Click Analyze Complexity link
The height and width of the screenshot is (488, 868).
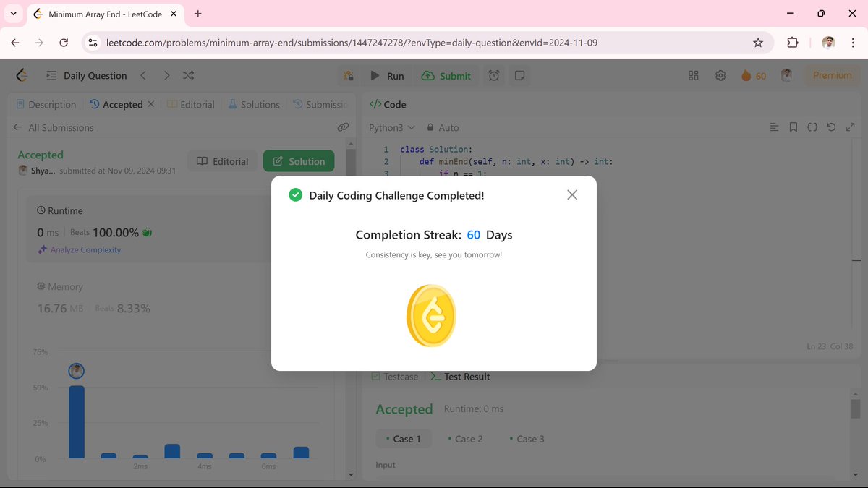80,249
